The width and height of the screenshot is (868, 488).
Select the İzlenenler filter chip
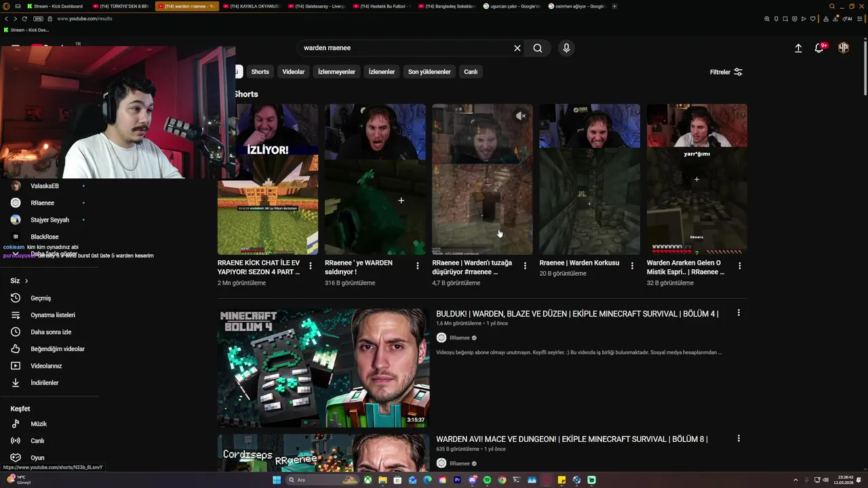coord(382,72)
